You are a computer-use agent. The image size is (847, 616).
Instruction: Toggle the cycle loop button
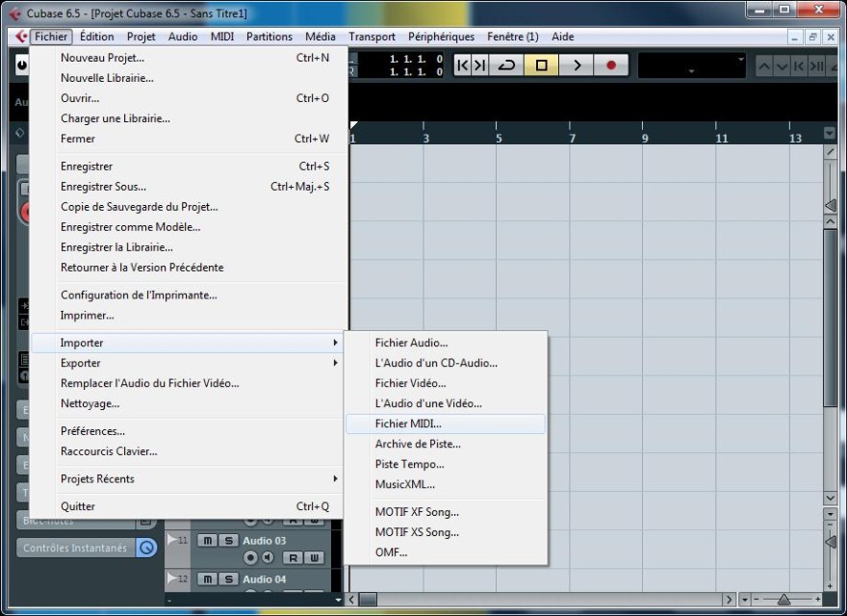coord(506,65)
